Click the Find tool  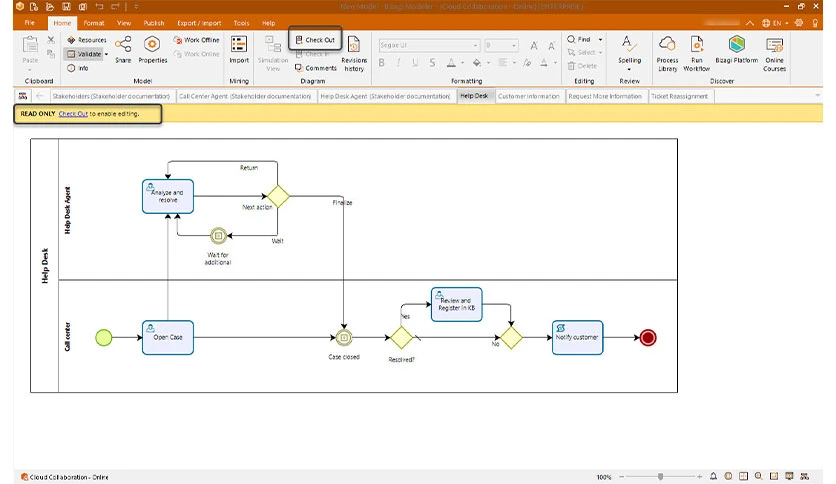tap(580, 39)
